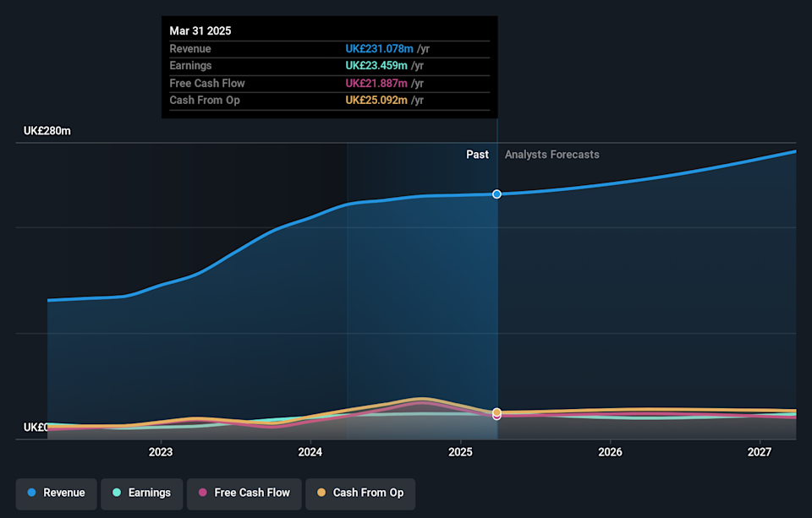Click the Cash From Op UK£25.092m value
This screenshot has width=812, height=518.
tap(376, 100)
